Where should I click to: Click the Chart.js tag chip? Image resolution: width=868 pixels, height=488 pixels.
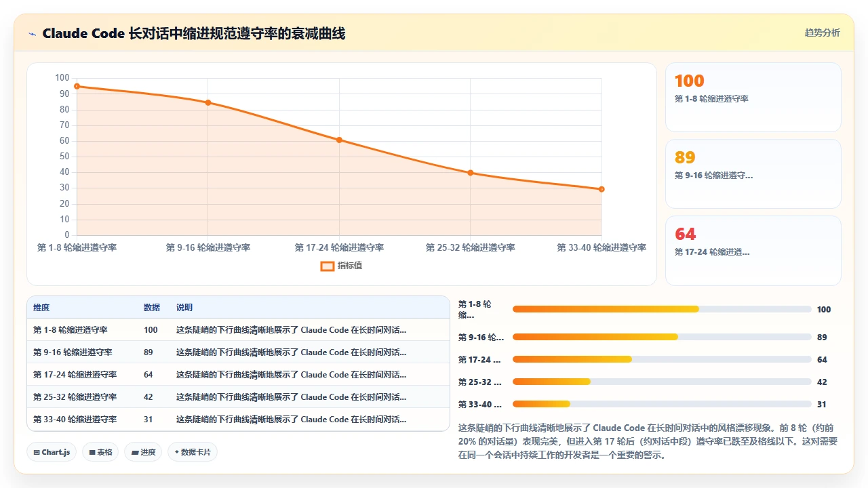pos(52,452)
